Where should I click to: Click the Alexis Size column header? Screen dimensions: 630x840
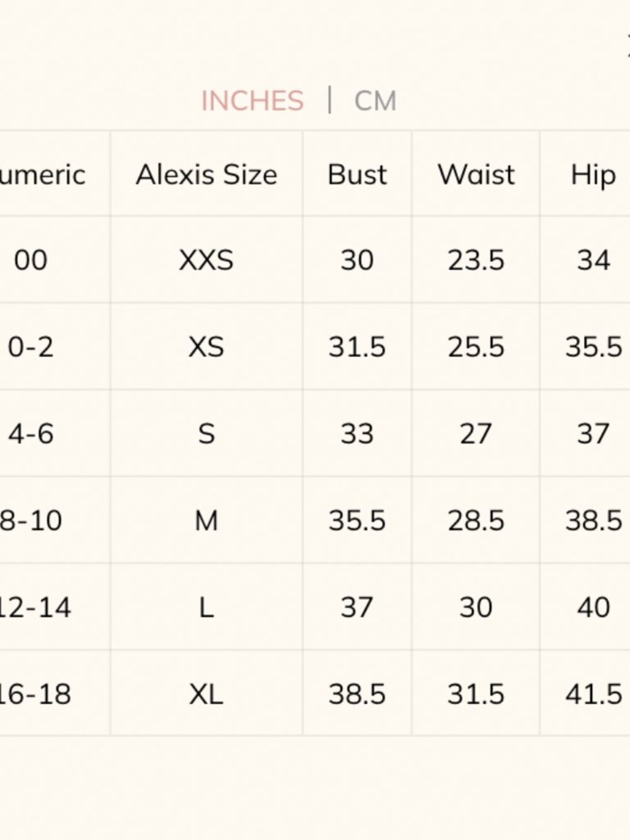[206, 175]
